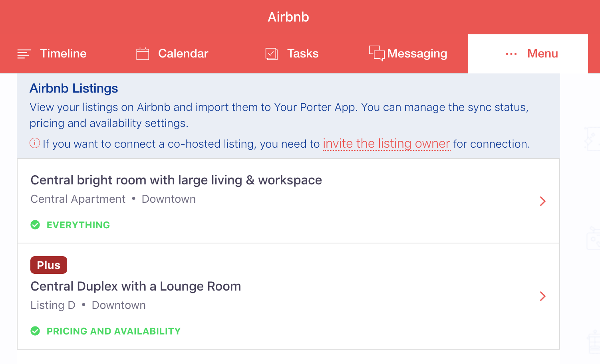Click green check icon next to EVERYTHING
600x364 pixels.
(x=35, y=225)
